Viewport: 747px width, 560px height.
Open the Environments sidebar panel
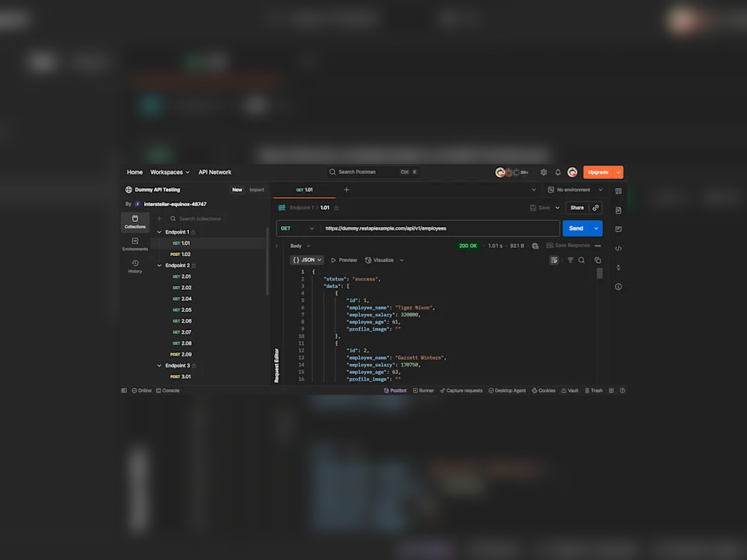click(134, 244)
